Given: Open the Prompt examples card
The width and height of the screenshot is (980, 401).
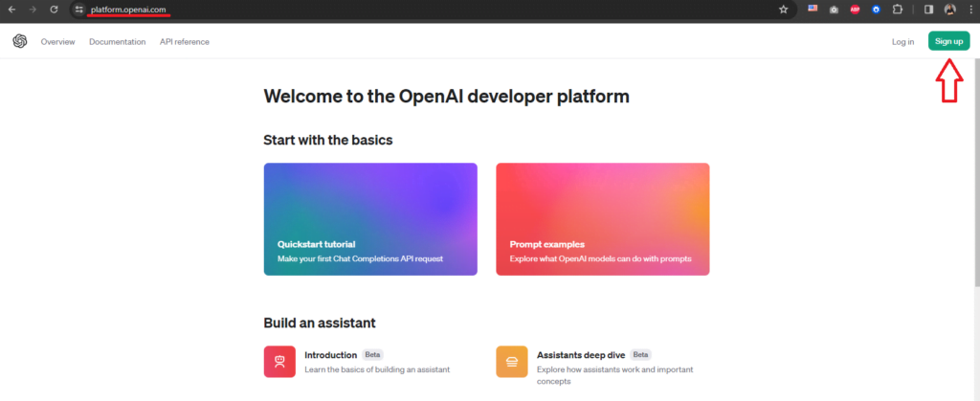Looking at the screenshot, I should click(603, 219).
